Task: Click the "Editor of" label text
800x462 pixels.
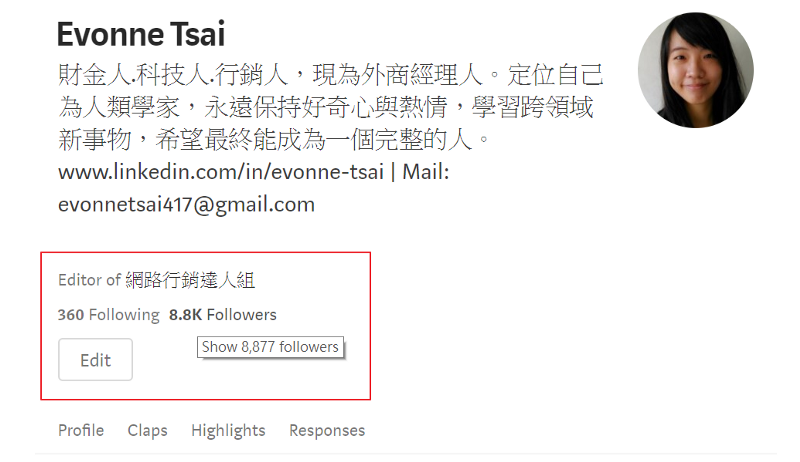Action: [89, 280]
